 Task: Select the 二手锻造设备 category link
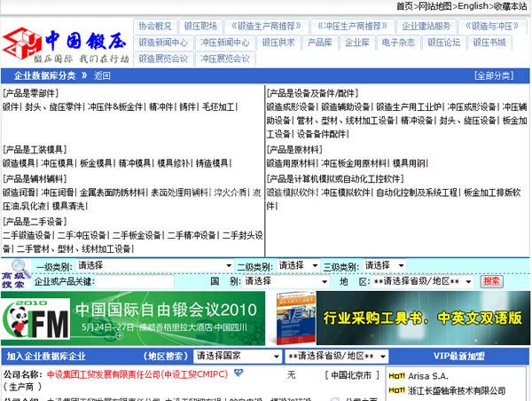pos(27,235)
